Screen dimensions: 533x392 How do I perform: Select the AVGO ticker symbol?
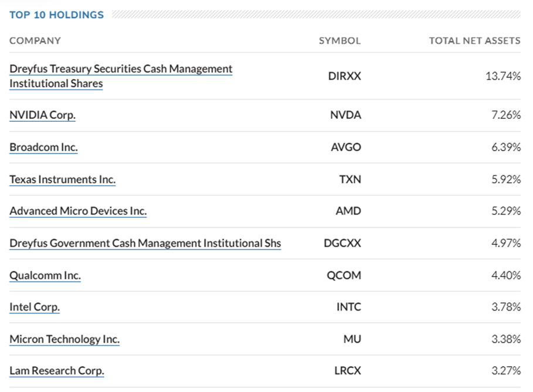(x=346, y=147)
